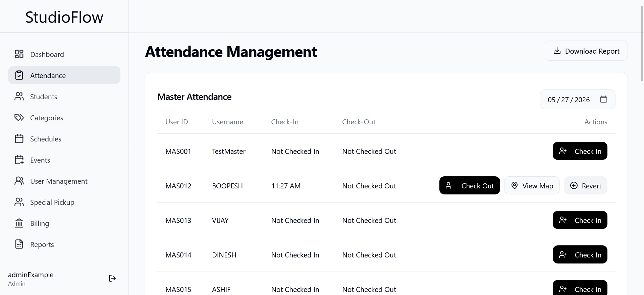
Task: Click the revert arrow icon for BOOPESH
Action: click(574, 185)
